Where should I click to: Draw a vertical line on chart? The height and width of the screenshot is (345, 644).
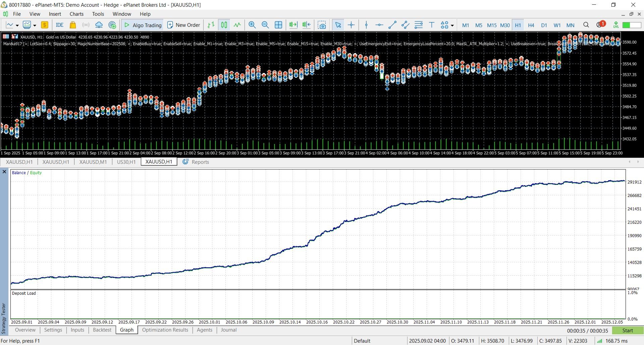(x=366, y=25)
